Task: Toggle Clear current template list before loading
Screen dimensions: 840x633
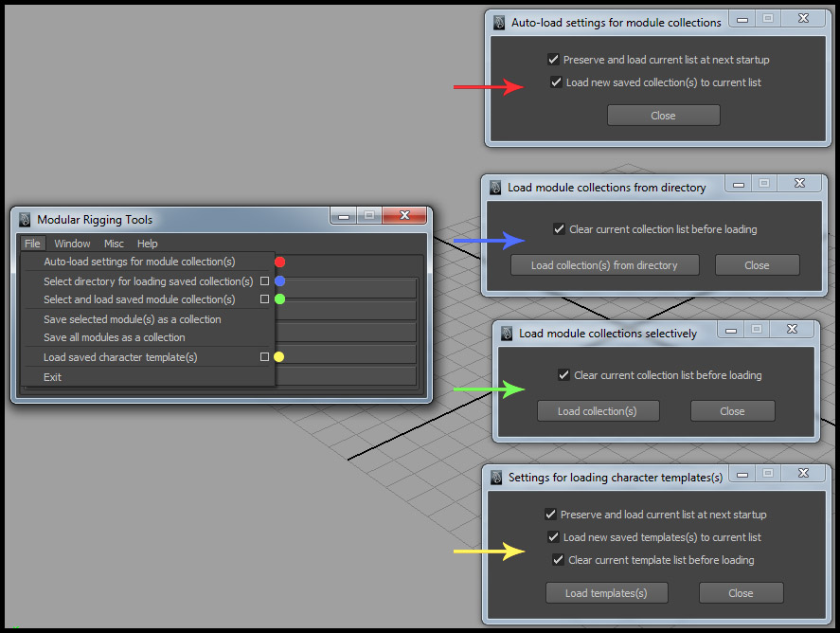Action: tap(558, 560)
